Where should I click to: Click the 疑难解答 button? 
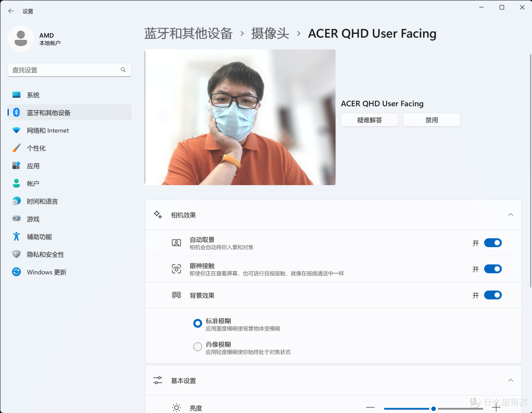(369, 120)
